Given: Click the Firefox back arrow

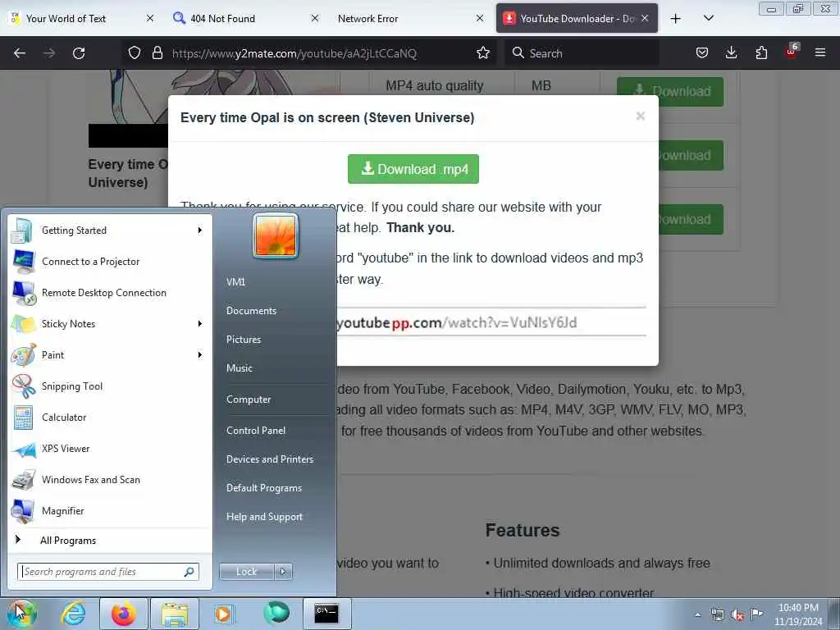Looking at the screenshot, I should 20,53.
